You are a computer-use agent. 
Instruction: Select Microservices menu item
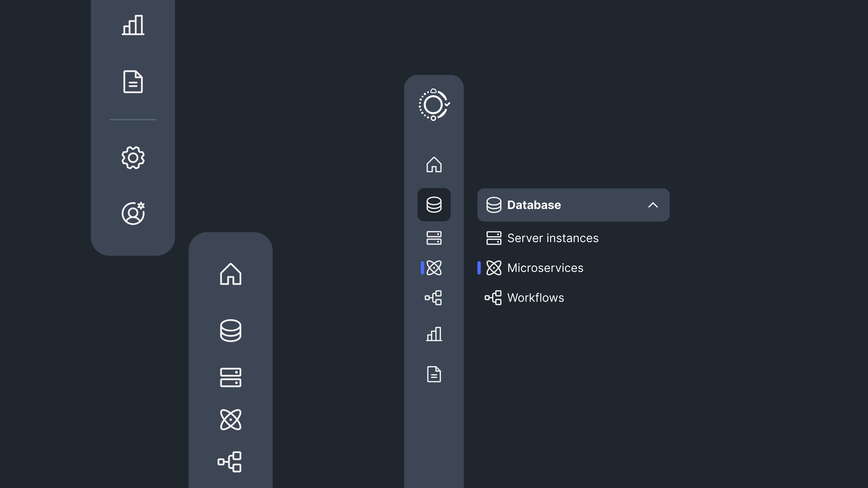tap(545, 268)
